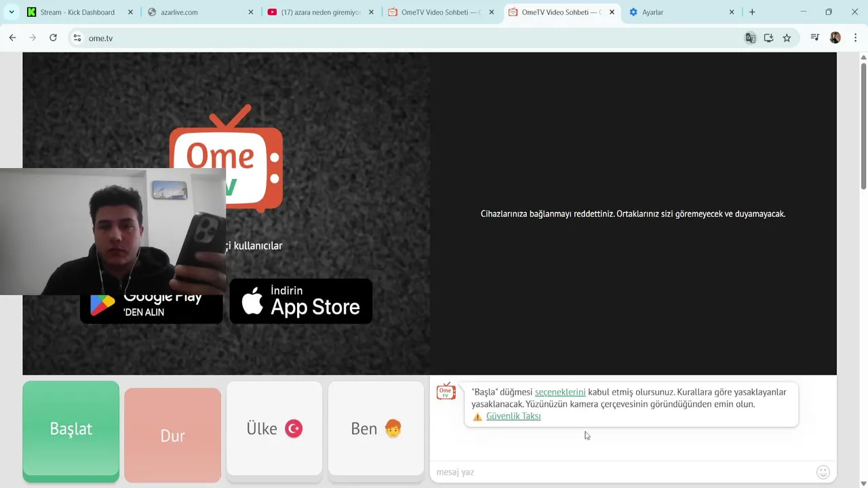Click the Google Play triangle logo
The width and height of the screenshot is (868, 488).
click(102, 304)
